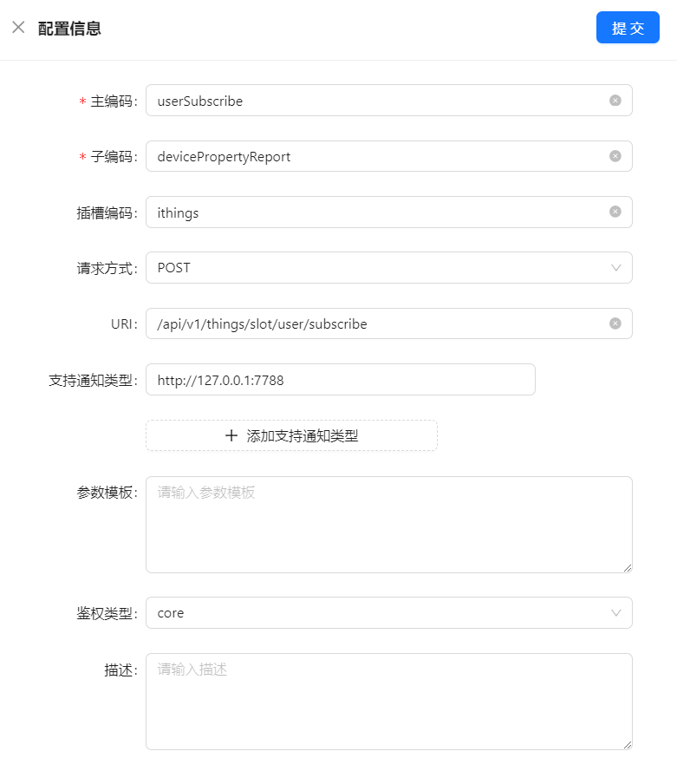The width and height of the screenshot is (677, 784).
Task: Click inside the 参数模板 textarea
Action: pos(388,525)
